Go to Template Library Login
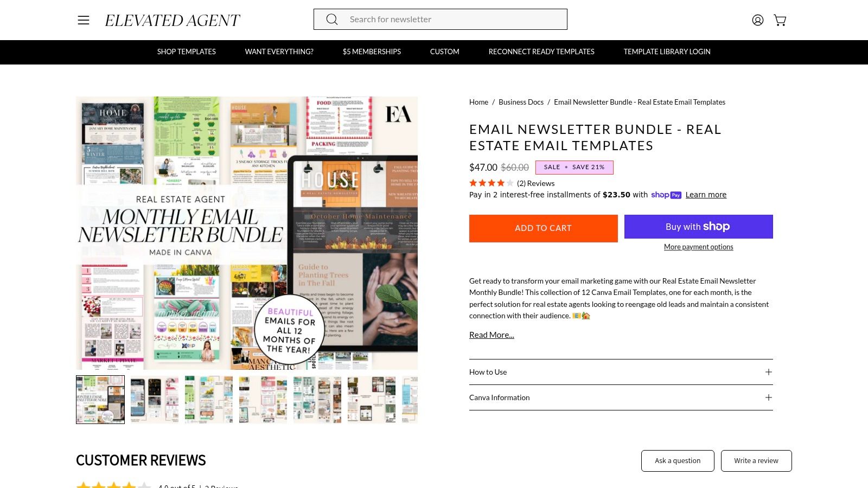 [667, 52]
